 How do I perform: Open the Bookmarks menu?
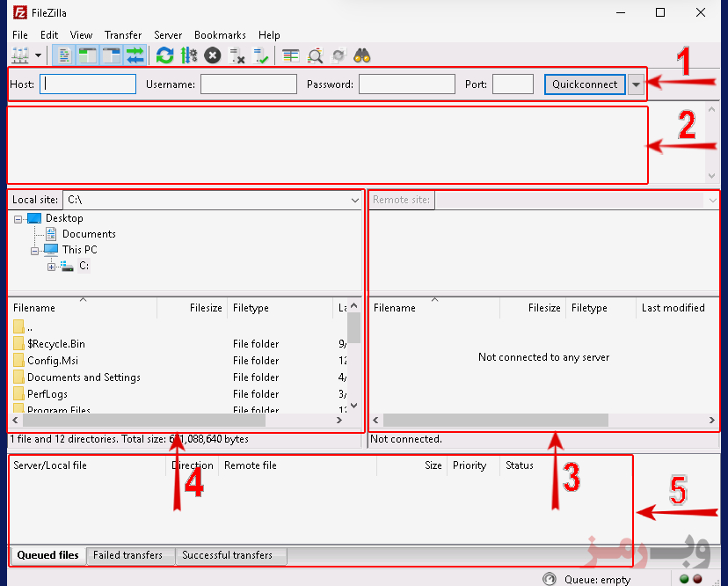[220, 35]
